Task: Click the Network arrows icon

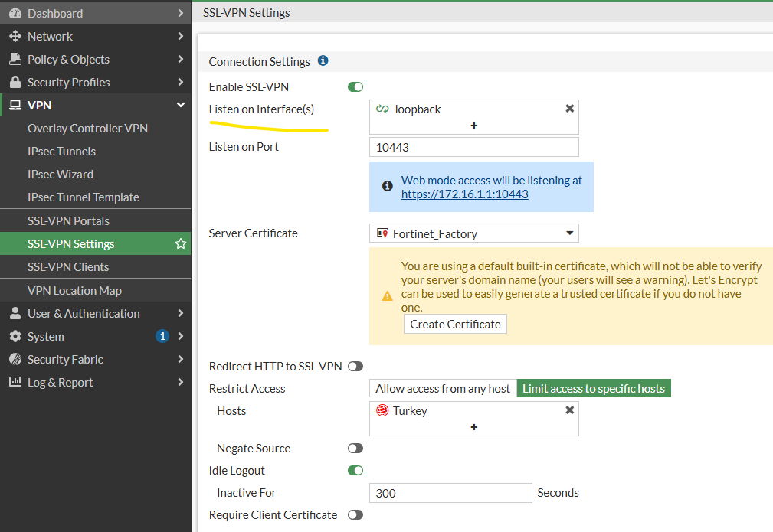Action: [15, 36]
